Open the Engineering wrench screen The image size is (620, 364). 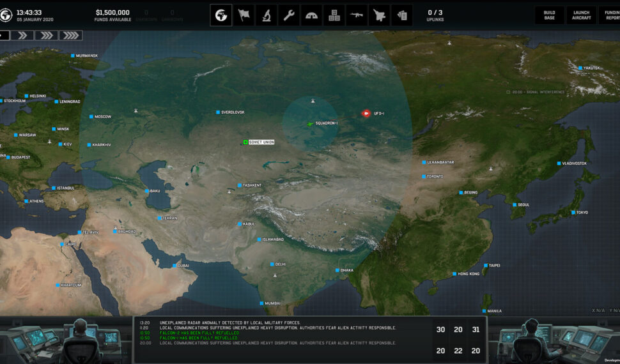coord(289,15)
